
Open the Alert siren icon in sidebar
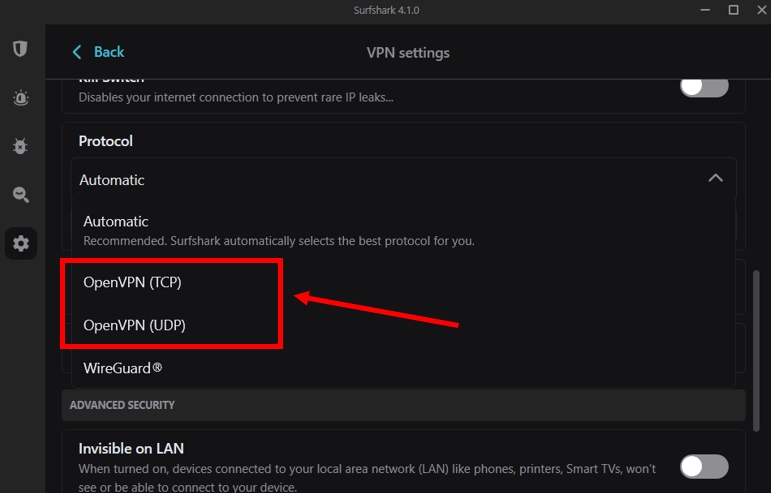(x=20, y=98)
